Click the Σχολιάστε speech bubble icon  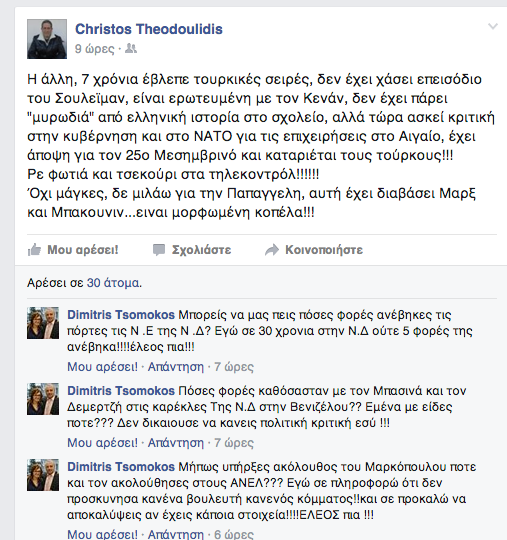(159, 250)
